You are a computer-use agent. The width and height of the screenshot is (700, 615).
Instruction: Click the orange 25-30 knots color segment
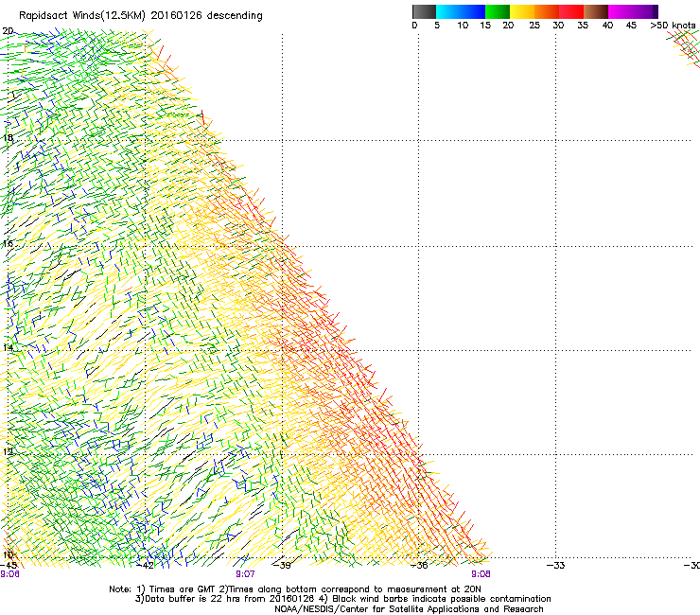(547, 11)
